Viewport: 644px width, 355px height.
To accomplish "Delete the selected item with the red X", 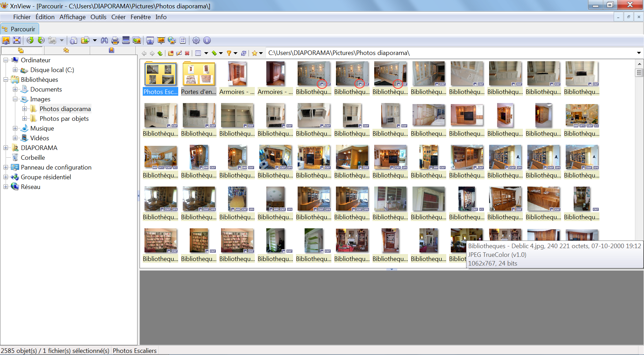I will click(x=187, y=53).
